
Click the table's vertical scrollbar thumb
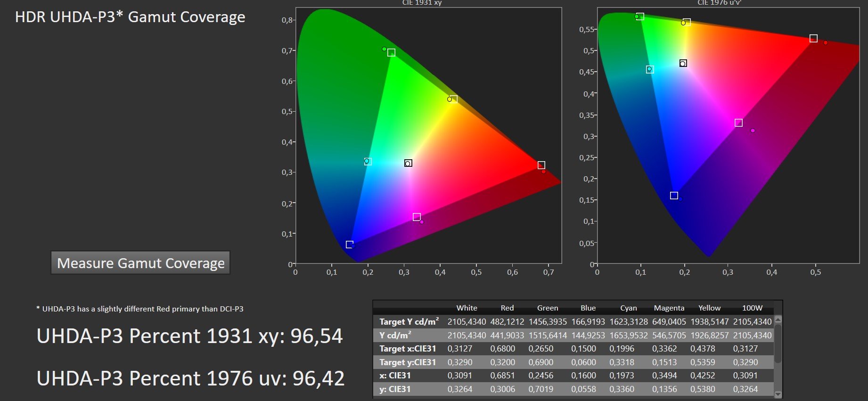[x=778, y=344]
